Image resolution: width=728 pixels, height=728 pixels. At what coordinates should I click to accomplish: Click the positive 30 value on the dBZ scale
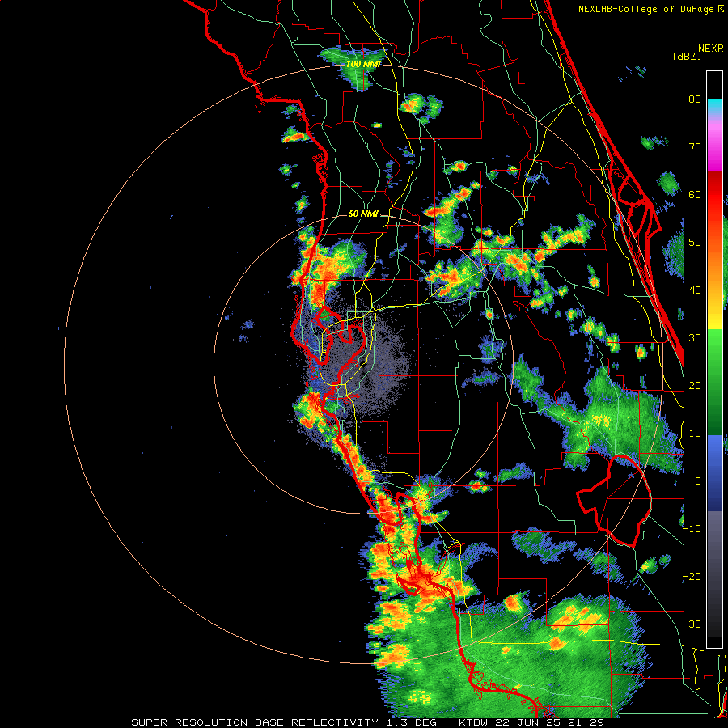[695, 337]
